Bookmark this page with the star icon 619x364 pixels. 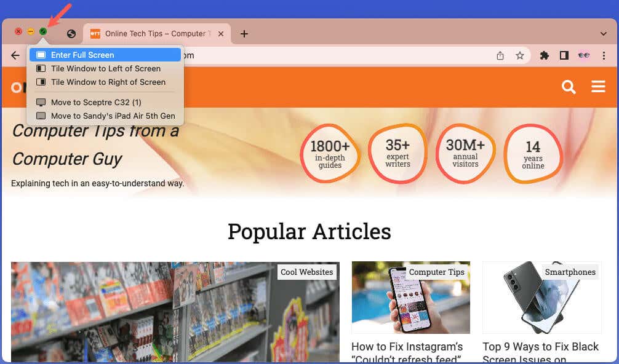pos(520,55)
